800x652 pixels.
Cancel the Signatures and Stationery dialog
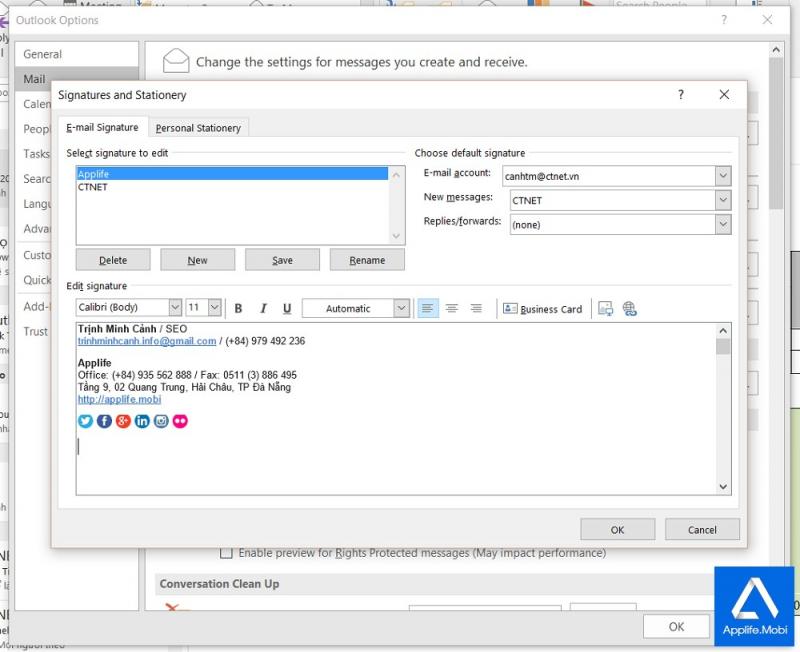point(702,530)
